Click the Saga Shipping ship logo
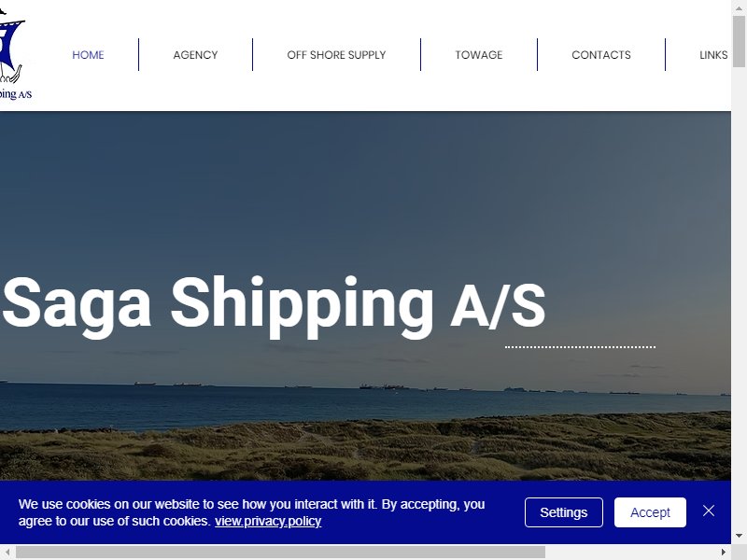This screenshot has height=560, width=747. (x=12, y=54)
